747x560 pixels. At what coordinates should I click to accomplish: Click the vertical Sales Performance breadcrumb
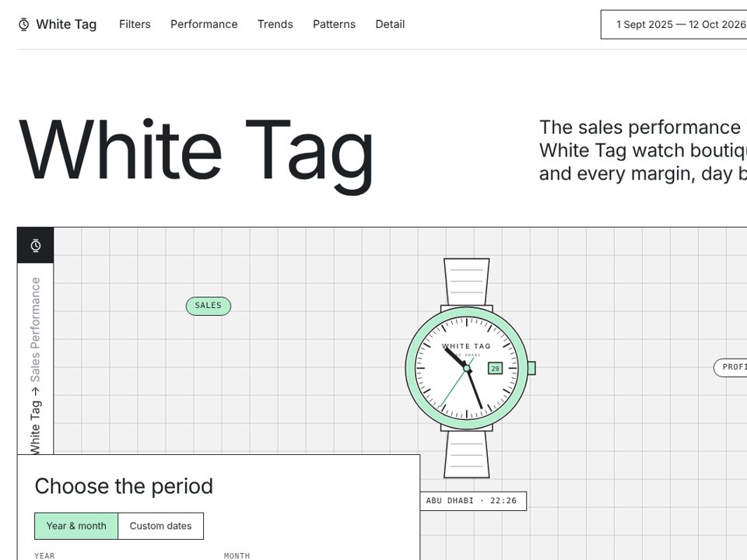tap(35, 330)
